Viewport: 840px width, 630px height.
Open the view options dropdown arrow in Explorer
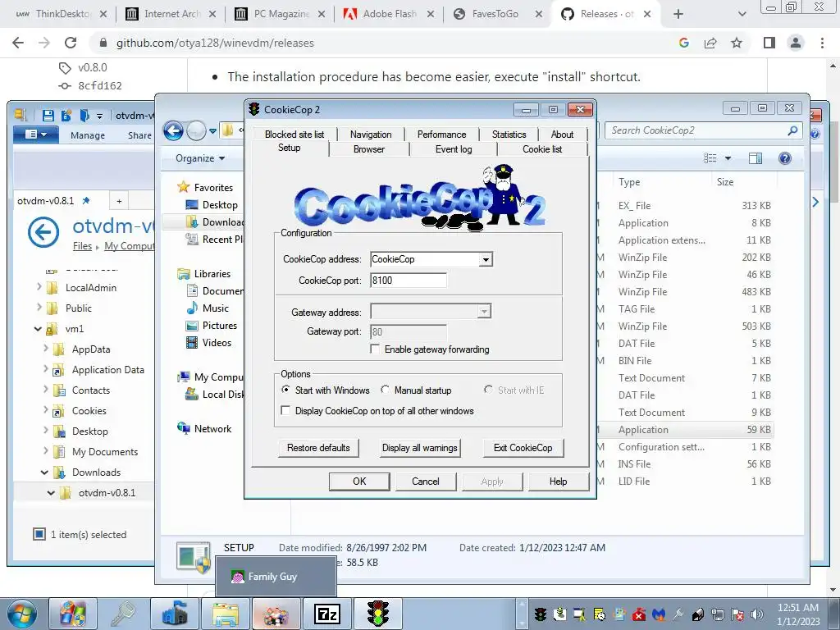(728, 158)
